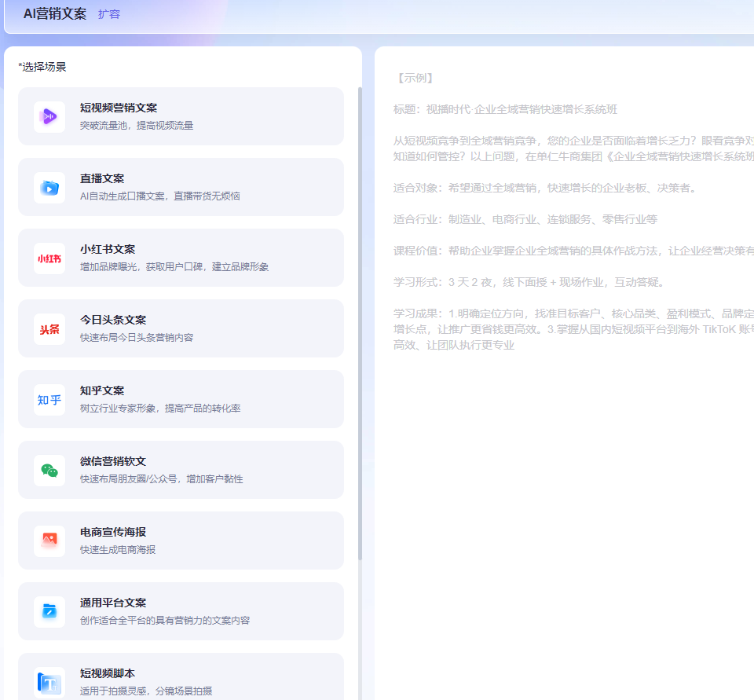Viewport: 754px width, 700px height.
Task: Click the 电商宣传海报 picture icon
Action: coord(49,540)
